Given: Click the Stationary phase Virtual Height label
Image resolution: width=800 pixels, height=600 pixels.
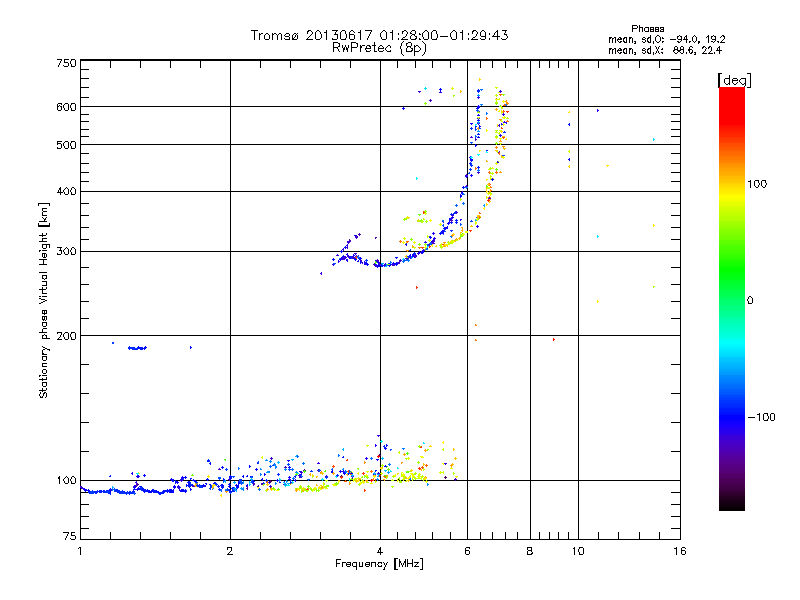Looking at the screenshot, I should (44, 301).
